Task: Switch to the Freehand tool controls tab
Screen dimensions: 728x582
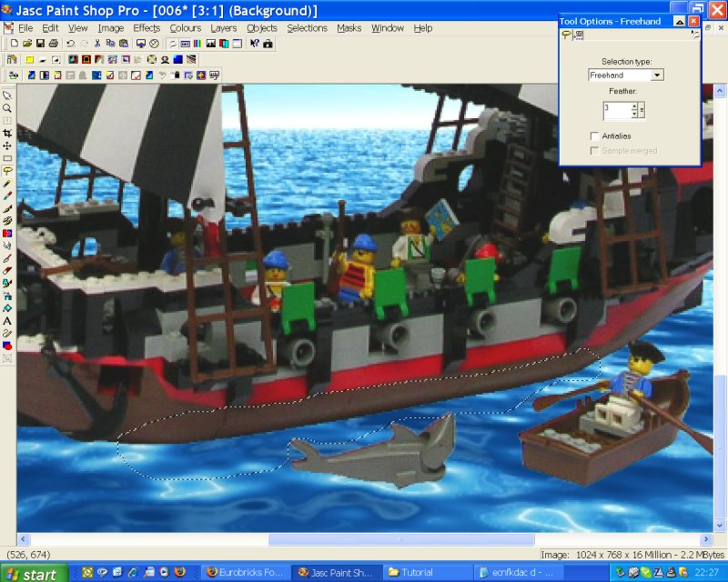Action: tap(567, 35)
